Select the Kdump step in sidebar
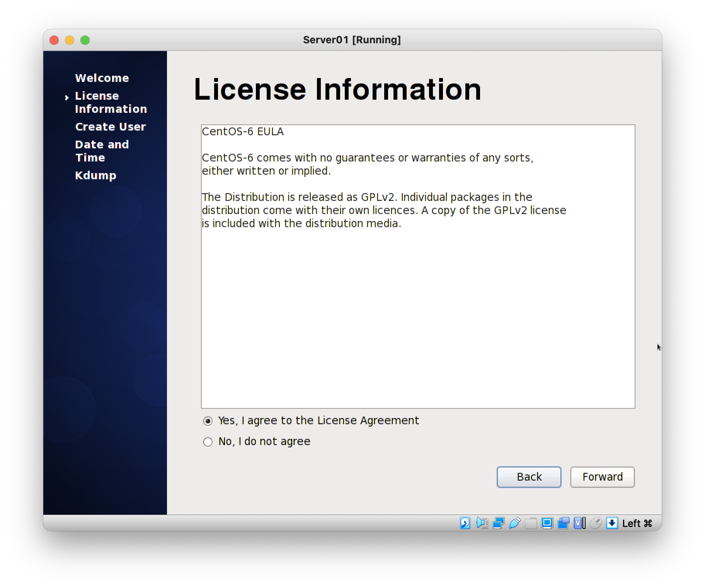 95,175
